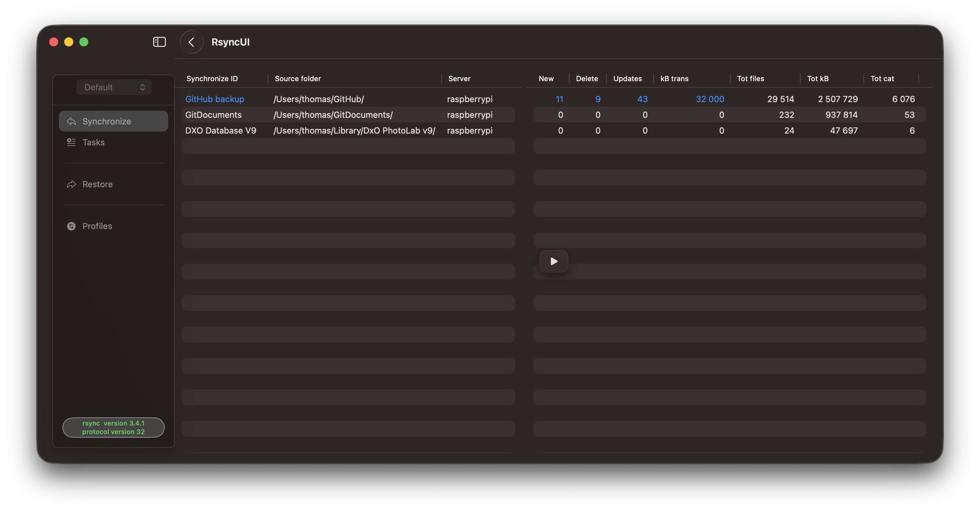Image resolution: width=980 pixels, height=512 pixels.
Task: Click the back chevron button
Action: pyautogui.click(x=191, y=42)
